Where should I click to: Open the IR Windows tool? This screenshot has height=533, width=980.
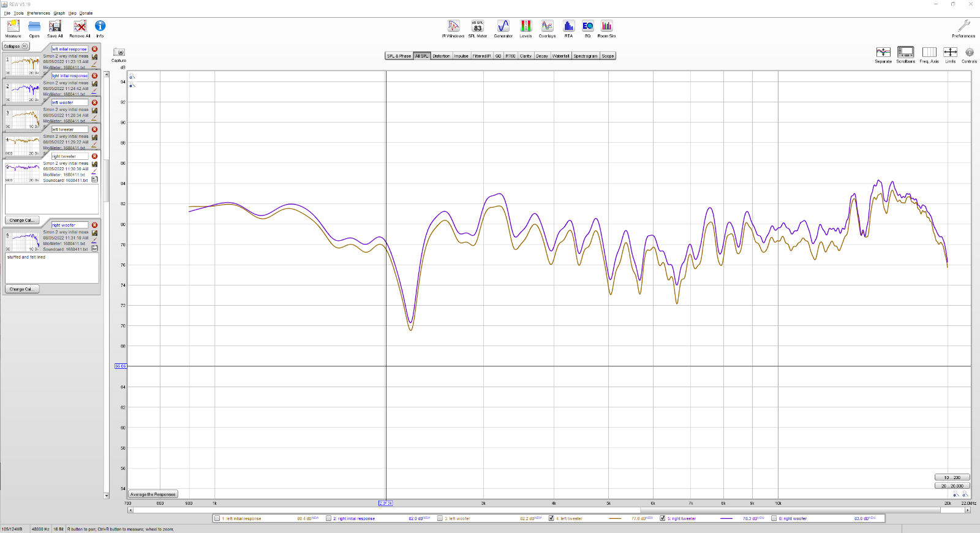453,28
